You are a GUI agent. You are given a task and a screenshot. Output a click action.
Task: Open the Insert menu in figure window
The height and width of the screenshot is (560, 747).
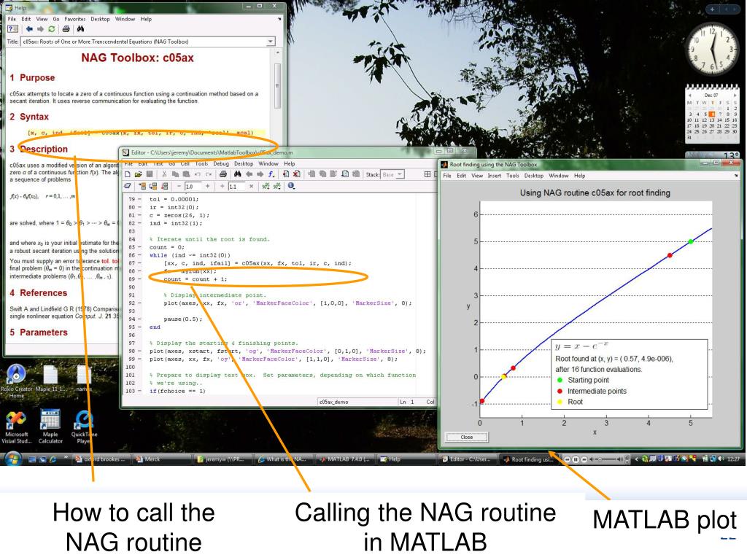pyautogui.click(x=494, y=176)
